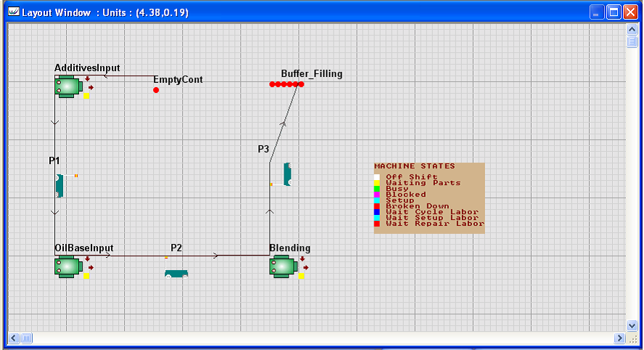The image size is (644, 350).
Task: Select the Blending machine icon
Action: click(283, 267)
